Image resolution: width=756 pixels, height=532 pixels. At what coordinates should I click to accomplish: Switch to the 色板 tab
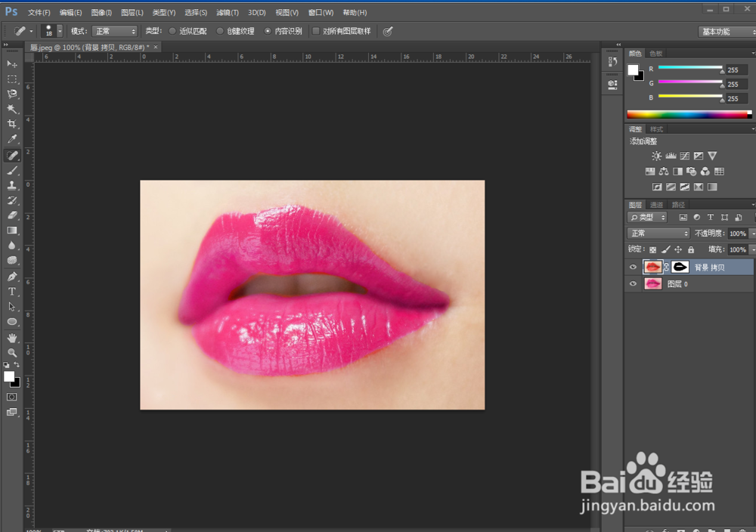[x=655, y=54]
